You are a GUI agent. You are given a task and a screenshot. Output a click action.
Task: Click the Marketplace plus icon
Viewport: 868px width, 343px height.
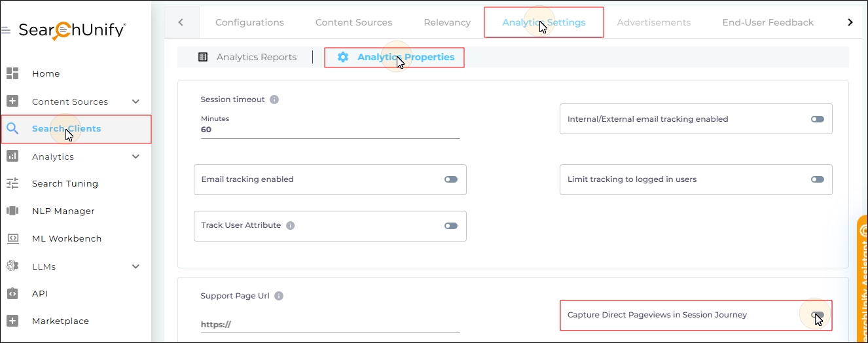(12, 321)
